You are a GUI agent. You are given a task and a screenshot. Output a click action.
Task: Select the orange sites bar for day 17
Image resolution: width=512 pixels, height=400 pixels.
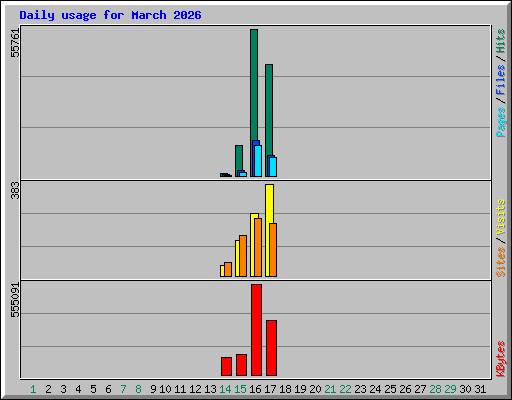(273, 250)
